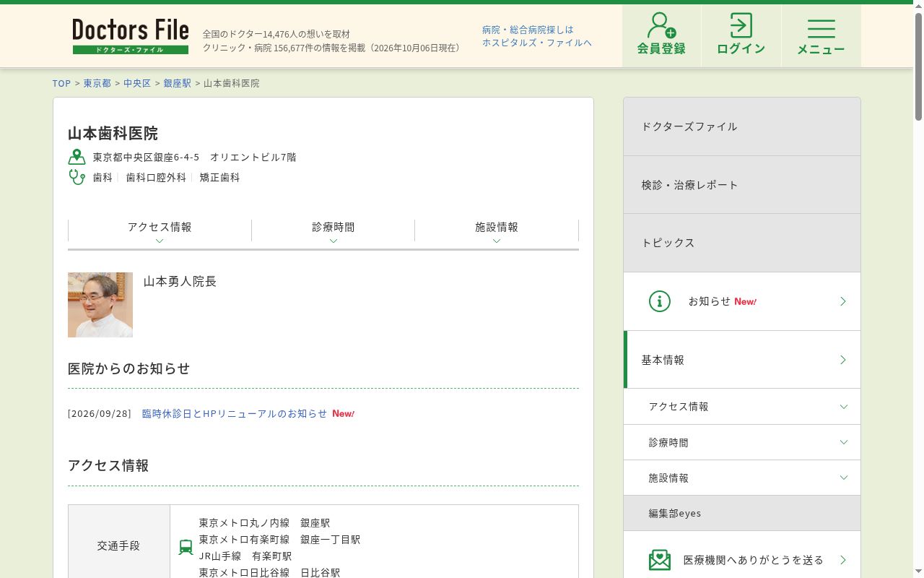Screen dimensions: 924x578
Task: Click the 東京メトロ丸ノ内線 銀座駅 line
Action: point(265,522)
